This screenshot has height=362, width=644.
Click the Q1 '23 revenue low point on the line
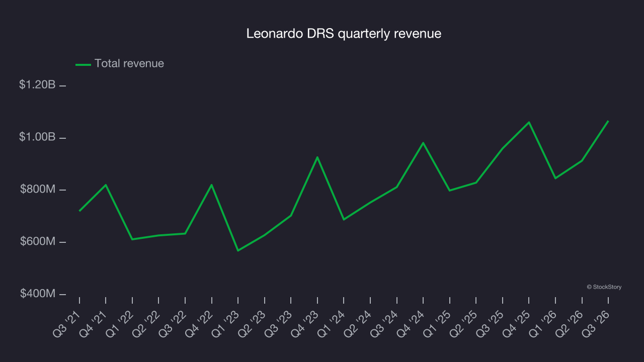[238, 250]
